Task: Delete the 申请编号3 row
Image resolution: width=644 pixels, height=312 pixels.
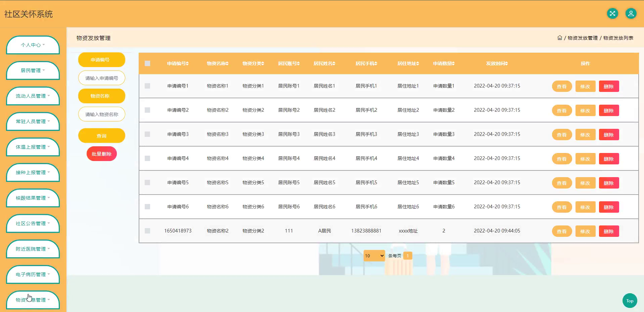Action: click(x=609, y=135)
